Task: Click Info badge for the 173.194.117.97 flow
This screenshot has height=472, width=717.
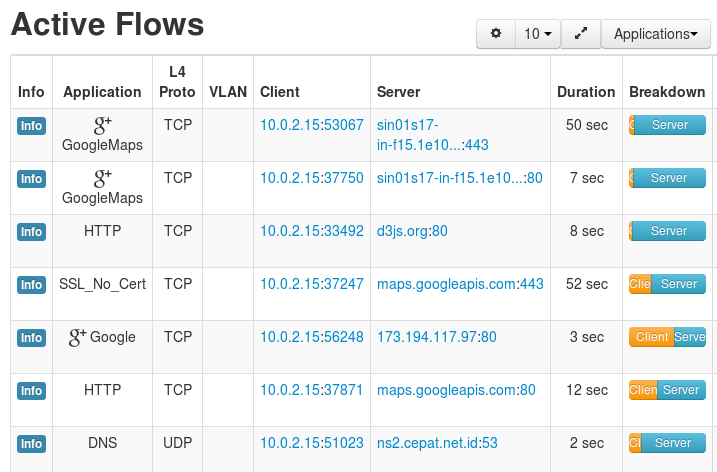Action: (x=32, y=338)
